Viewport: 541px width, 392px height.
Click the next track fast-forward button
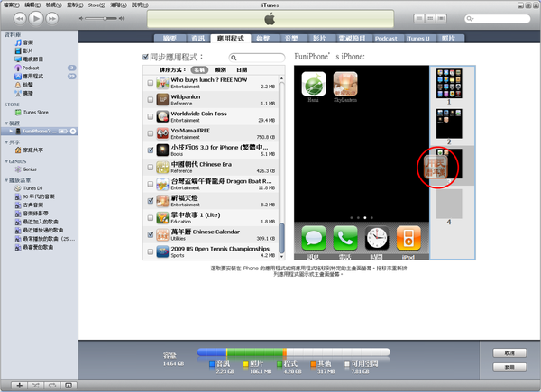(x=52, y=19)
